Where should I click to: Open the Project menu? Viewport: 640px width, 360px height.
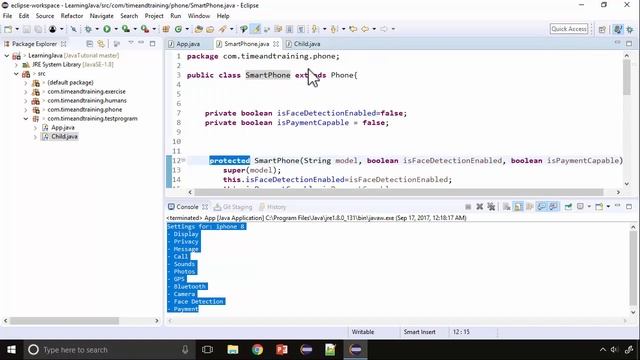point(154,16)
